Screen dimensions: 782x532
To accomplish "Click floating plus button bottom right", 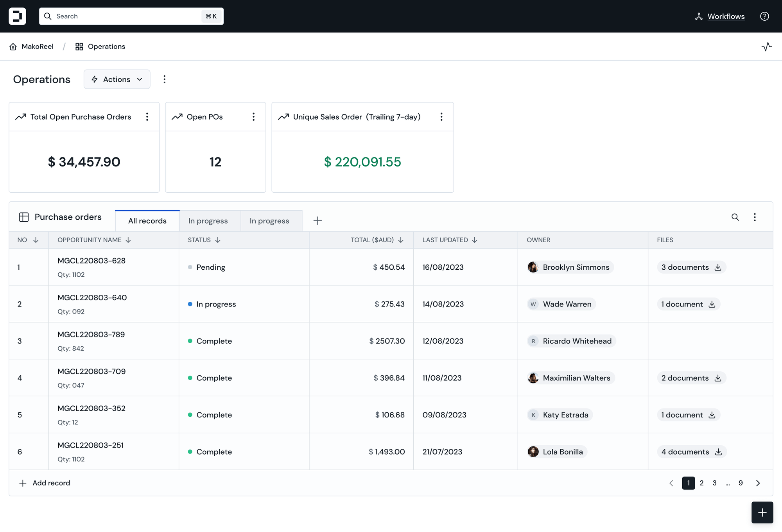I will (762, 512).
